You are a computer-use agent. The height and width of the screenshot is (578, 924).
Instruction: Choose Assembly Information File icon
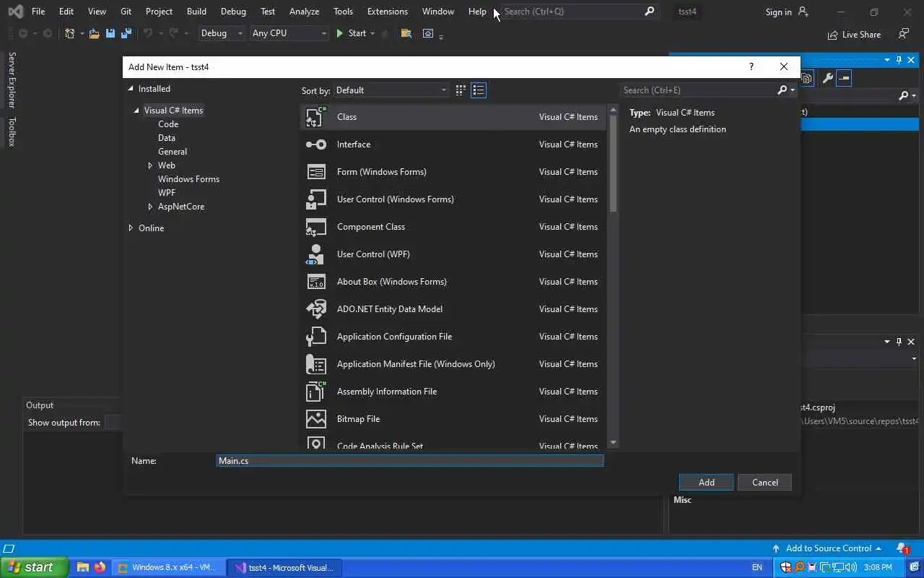pos(316,392)
